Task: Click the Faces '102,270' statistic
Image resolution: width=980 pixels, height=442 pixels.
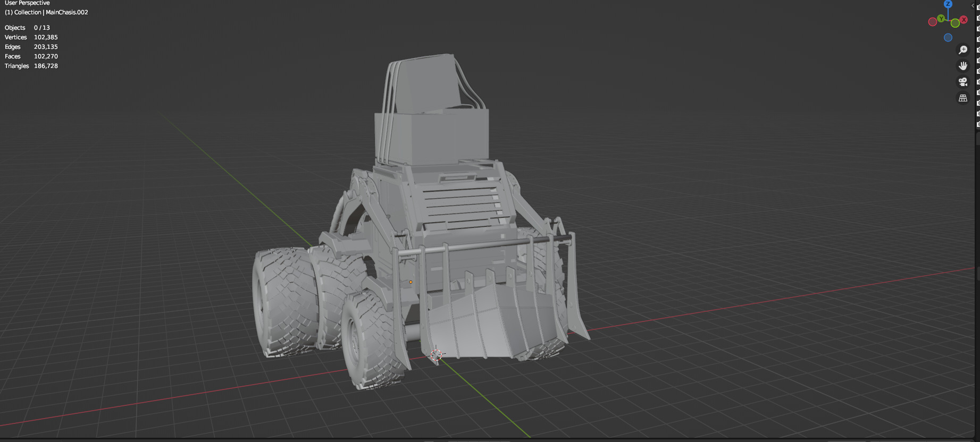Action: (x=46, y=56)
